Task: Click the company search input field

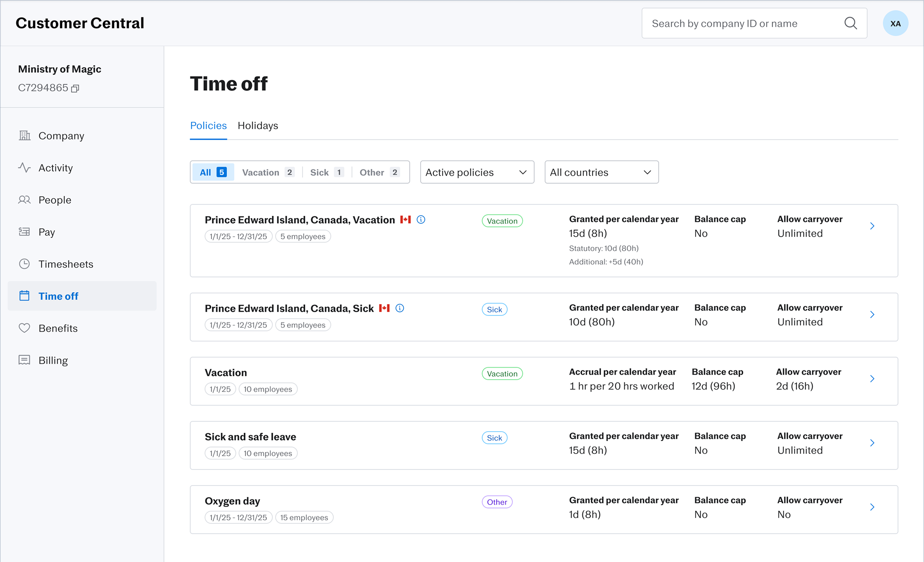Action: coord(754,23)
